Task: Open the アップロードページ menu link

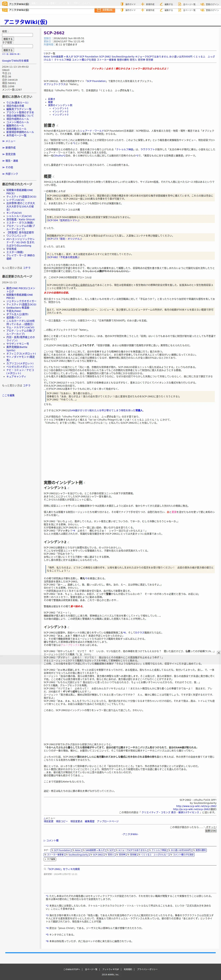Action: (108, 821)
